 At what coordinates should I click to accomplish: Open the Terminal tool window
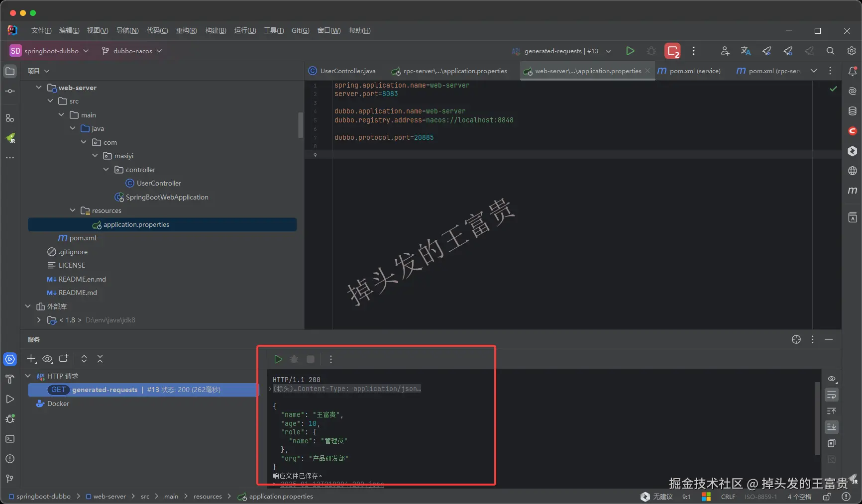(x=10, y=439)
